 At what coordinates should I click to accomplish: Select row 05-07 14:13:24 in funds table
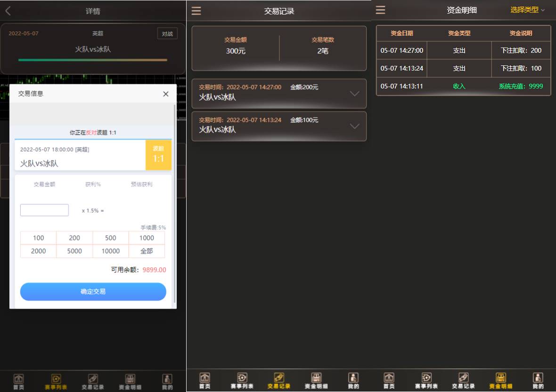(x=464, y=68)
